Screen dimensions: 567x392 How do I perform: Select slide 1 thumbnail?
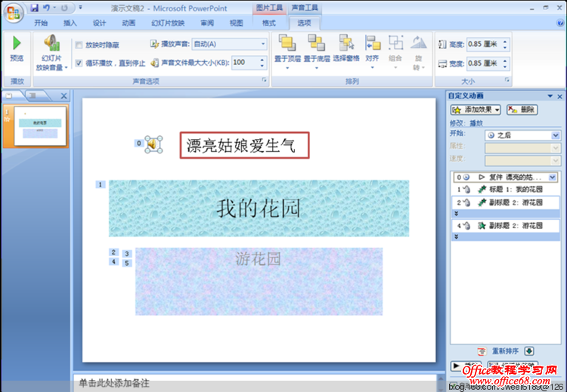click(x=40, y=125)
